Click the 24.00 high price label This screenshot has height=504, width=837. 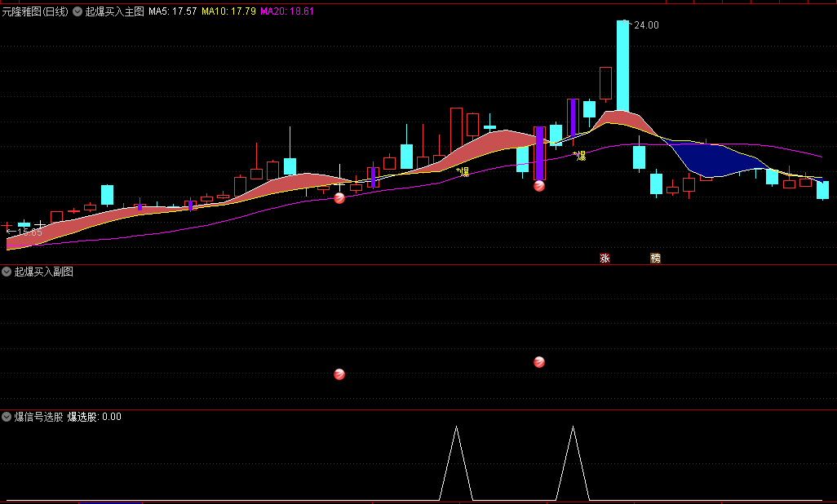[646, 25]
